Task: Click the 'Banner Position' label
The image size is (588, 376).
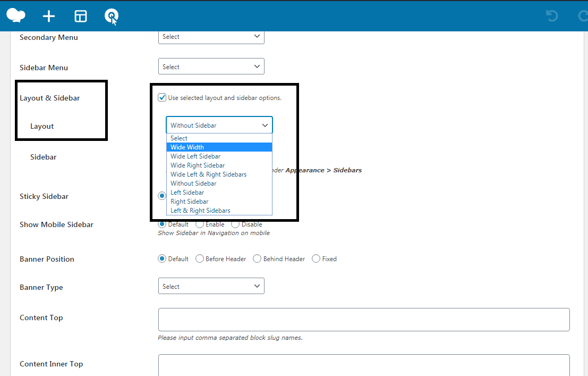Action: tap(47, 259)
